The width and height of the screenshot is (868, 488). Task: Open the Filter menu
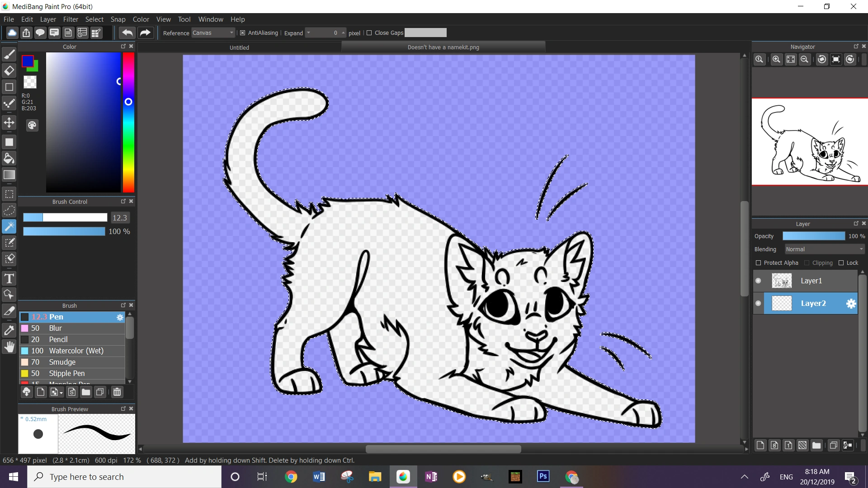coord(71,19)
